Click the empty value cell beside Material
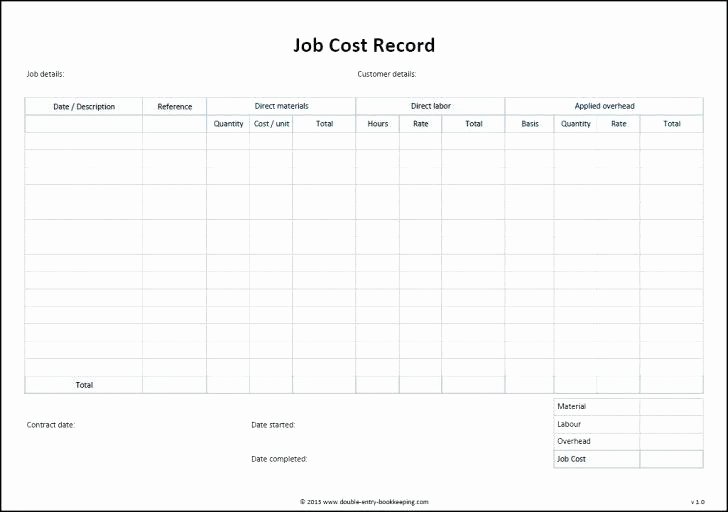 [x=671, y=407]
